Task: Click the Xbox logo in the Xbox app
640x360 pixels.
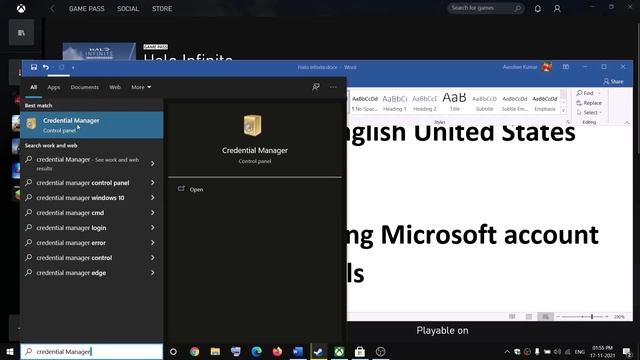Action: coord(21,9)
